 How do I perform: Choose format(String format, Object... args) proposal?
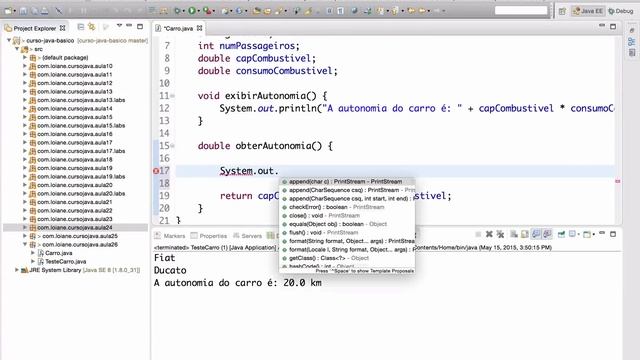tap(347, 241)
